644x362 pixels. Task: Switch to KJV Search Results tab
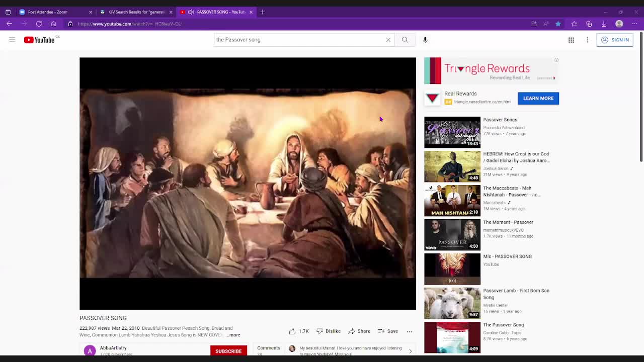136,12
